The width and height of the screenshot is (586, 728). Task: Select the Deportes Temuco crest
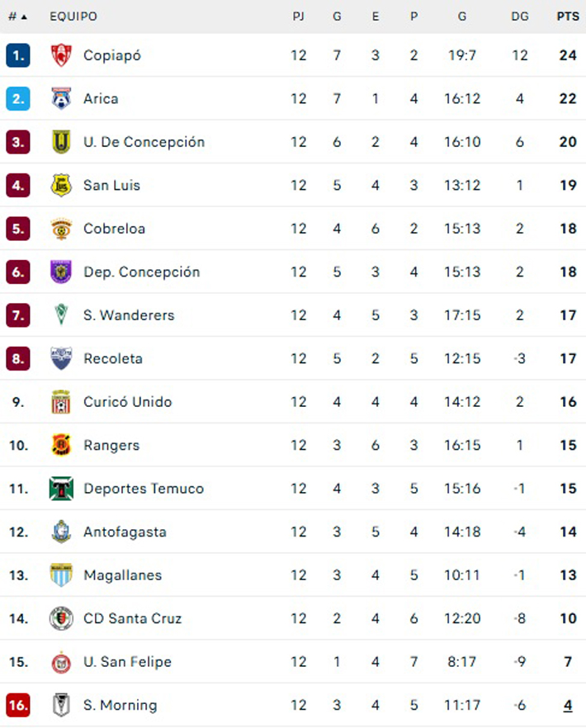click(61, 489)
